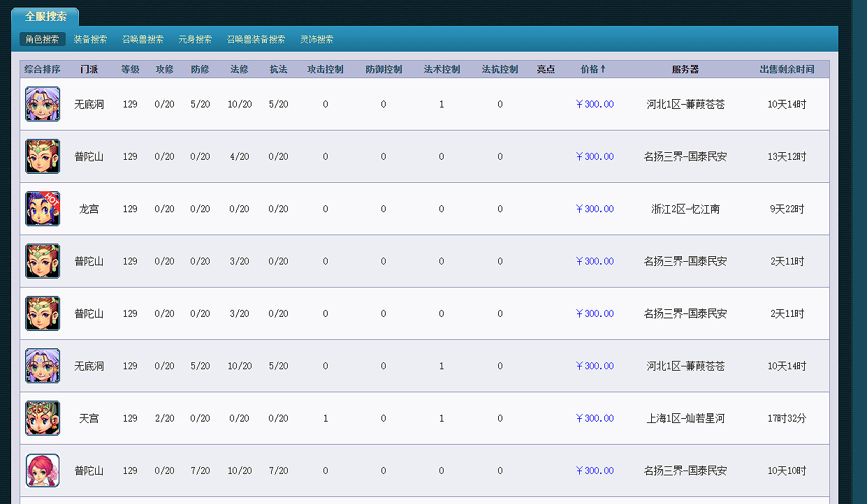Click the 全服搜索 tab header
This screenshot has width=867, height=504.
click(45, 15)
